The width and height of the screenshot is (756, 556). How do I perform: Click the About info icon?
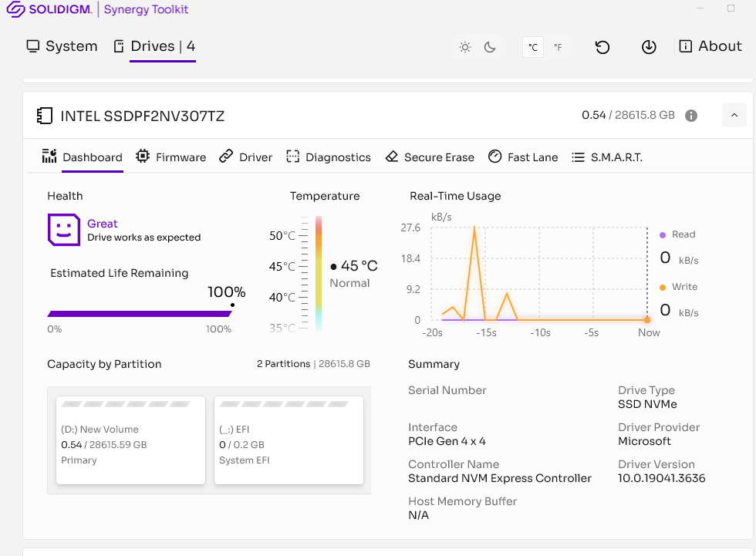click(685, 46)
